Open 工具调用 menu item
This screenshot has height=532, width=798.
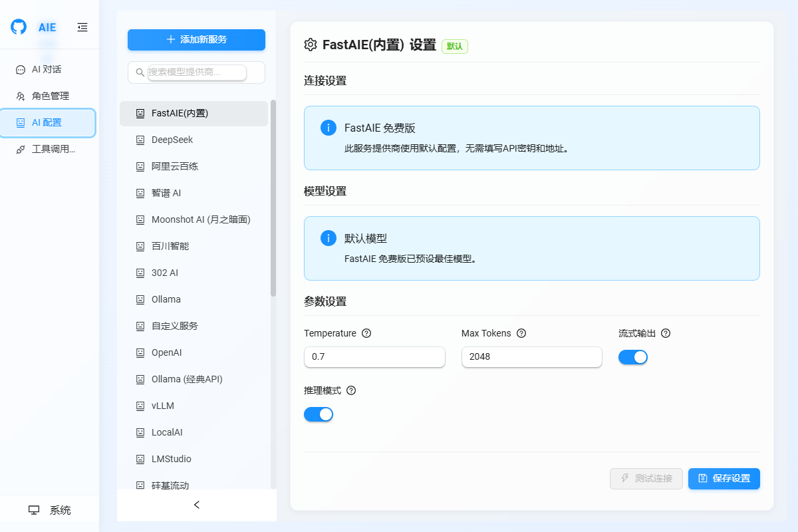[x=48, y=149]
